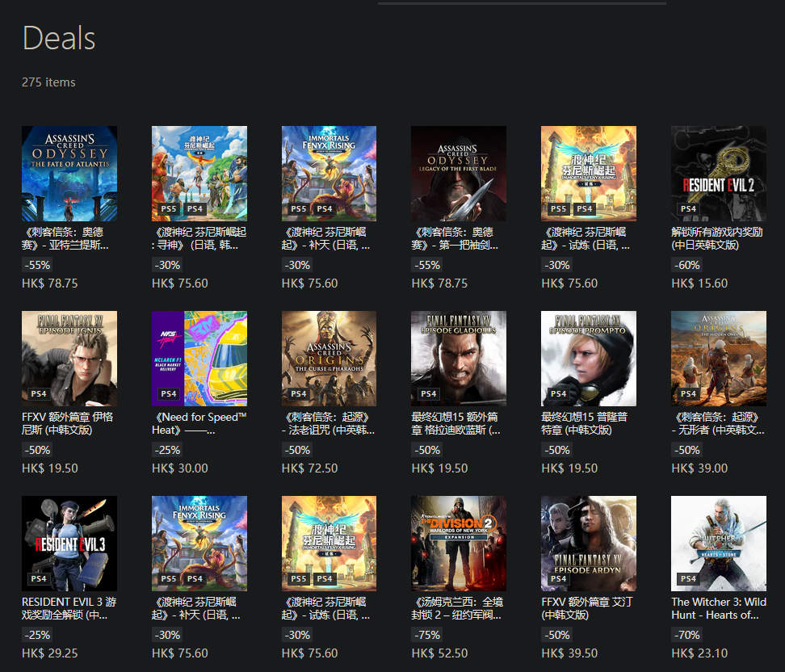This screenshot has height=672, width=785.
Task: Open The Witcher 3: Wild Hunt title link
Action: tap(719, 608)
